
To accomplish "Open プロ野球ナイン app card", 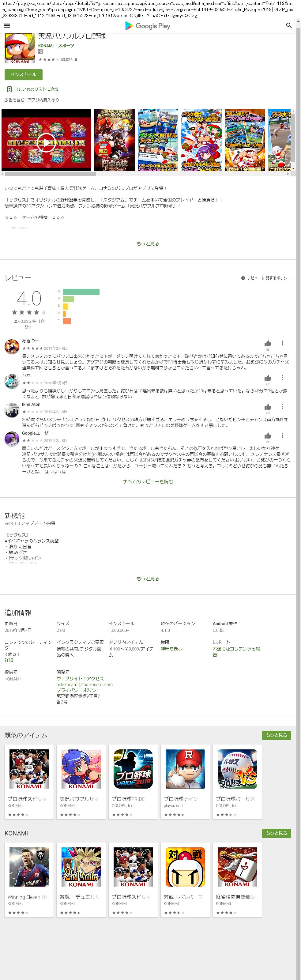I will tap(185, 782).
